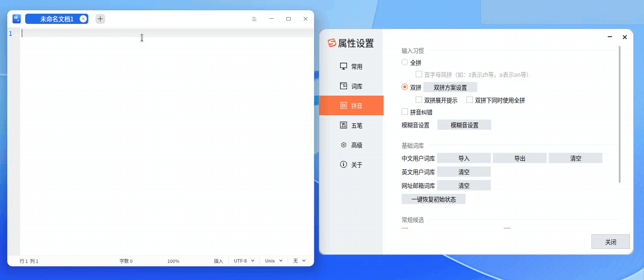Click 清空 for 网址邮箱词库
Image resolution: width=644 pixels, height=280 pixels.
(x=464, y=186)
